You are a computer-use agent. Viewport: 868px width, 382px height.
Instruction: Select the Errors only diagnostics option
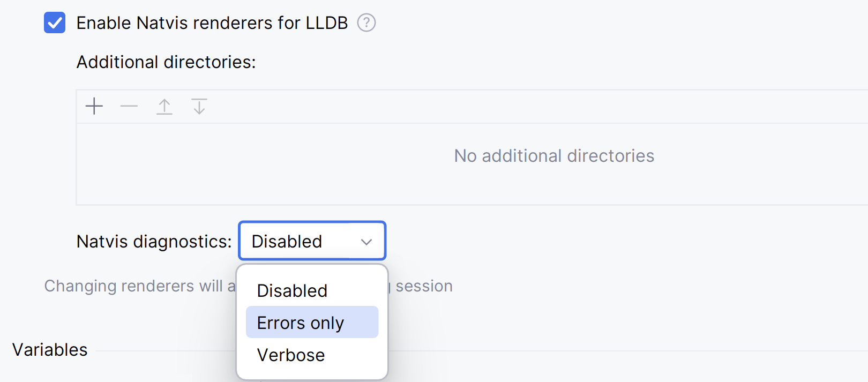pyautogui.click(x=301, y=323)
